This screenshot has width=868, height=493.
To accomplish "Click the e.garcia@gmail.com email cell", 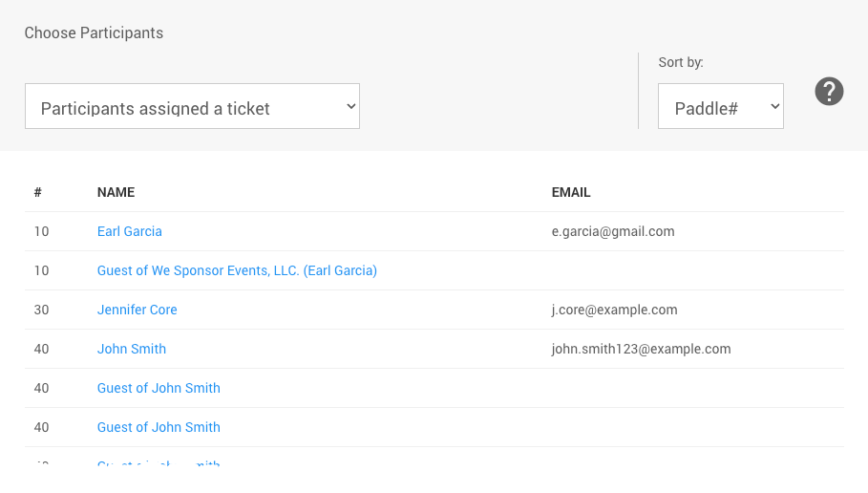I will [613, 231].
